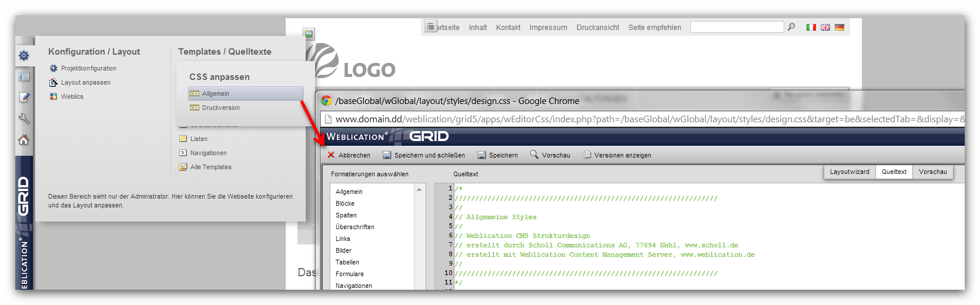Click Inhalt in the website navigation
This screenshot has height=305, width=980.
pyautogui.click(x=478, y=28)
